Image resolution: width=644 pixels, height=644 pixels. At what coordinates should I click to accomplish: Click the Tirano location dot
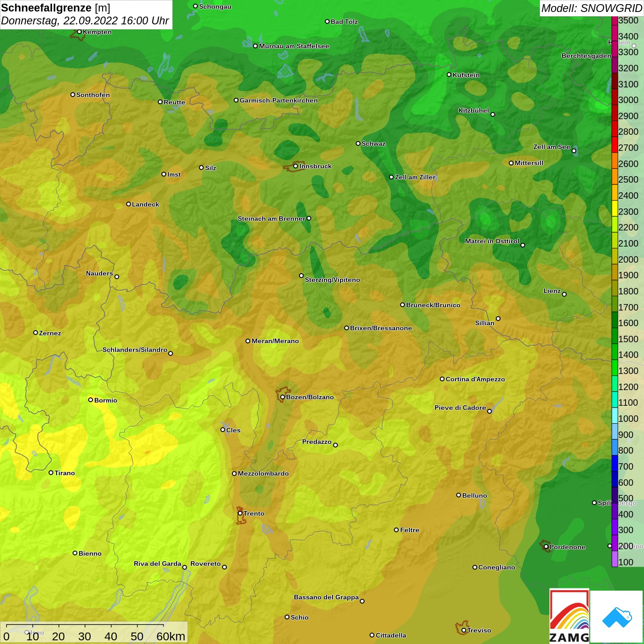point(51,472)
